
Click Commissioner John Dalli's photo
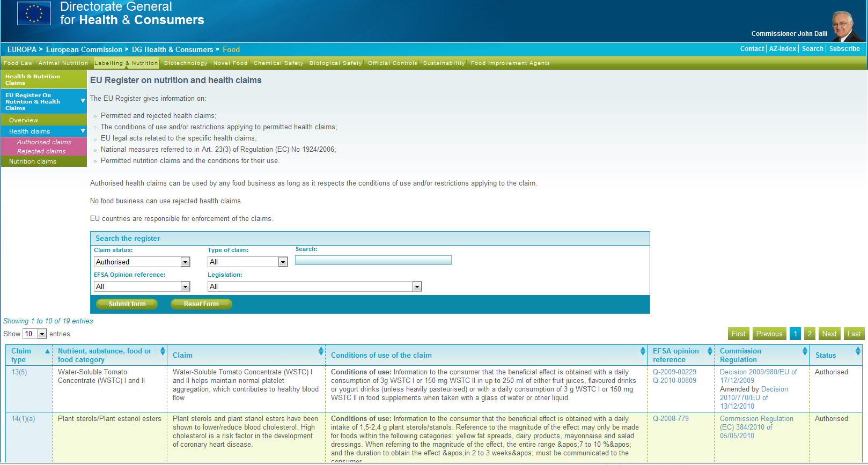847,26
